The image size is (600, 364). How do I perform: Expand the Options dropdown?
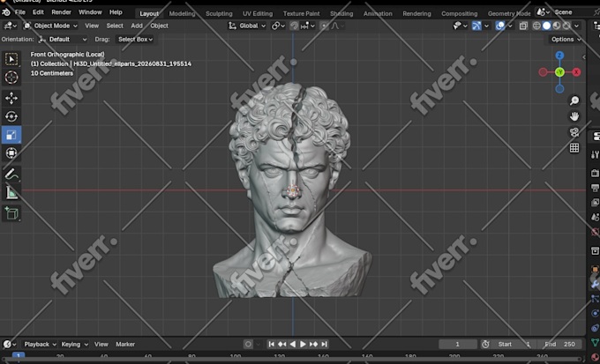pos(566,39)
